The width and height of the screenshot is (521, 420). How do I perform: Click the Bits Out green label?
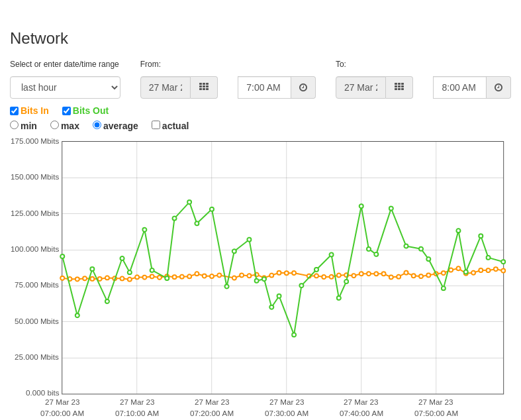tap(91, 111)
